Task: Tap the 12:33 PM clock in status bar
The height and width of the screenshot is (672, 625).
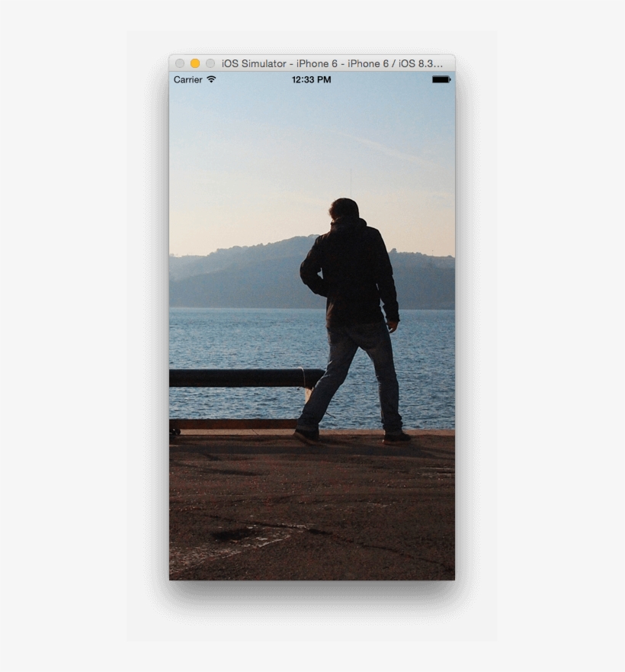Action: (312, 80)
